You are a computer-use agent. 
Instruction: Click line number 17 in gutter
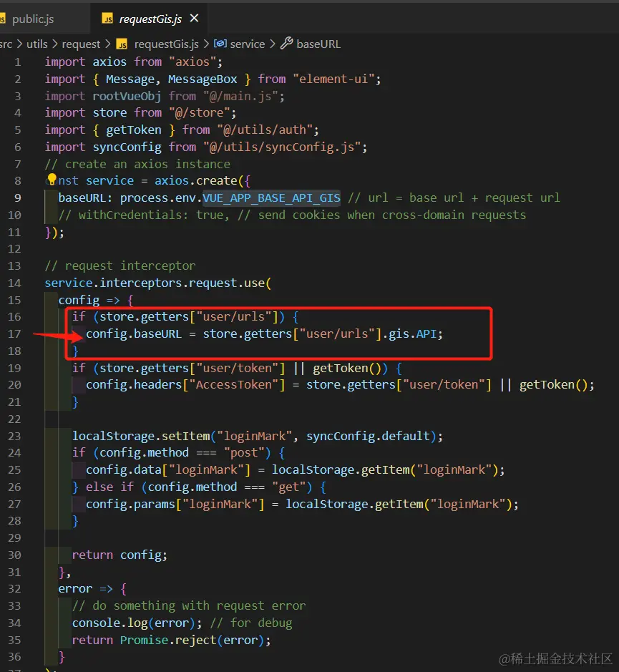[x=14, y=334]
